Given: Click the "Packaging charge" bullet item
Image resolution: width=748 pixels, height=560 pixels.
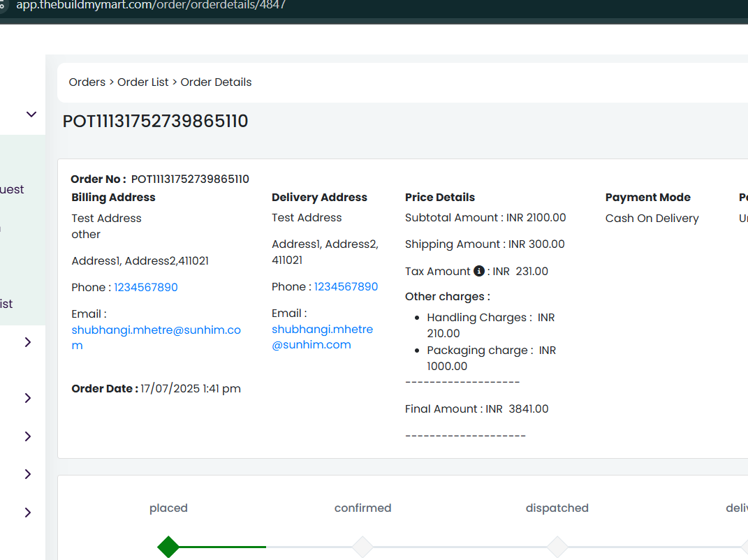Looking at the screenshot, I should point(492,358).
